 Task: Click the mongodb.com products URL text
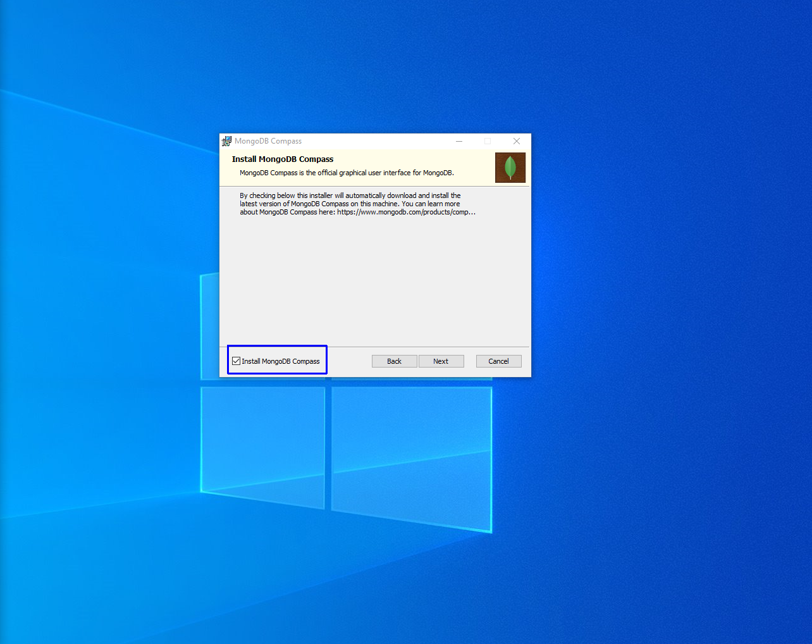coord(406,213)
